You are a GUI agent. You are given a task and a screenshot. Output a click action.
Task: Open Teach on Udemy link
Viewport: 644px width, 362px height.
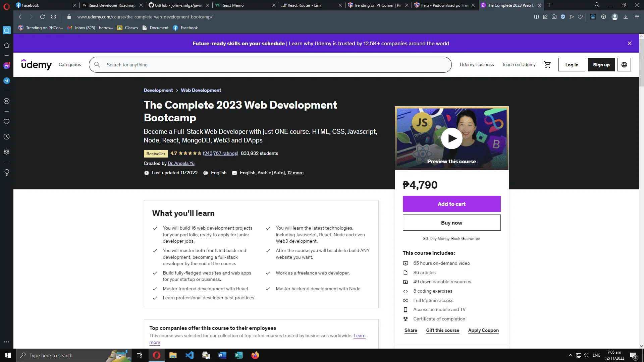coord(519,65)
